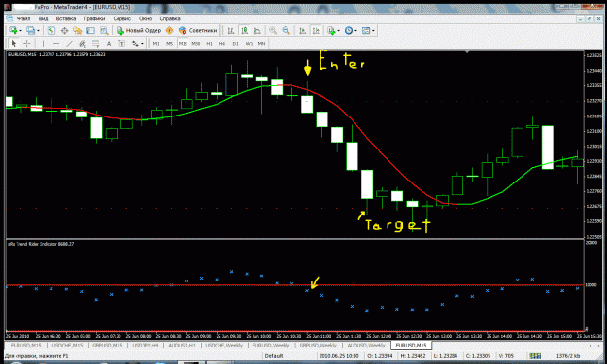Click the Profiles toolbar icon
The height and width of the screenshot is (364, 607).
30,30
